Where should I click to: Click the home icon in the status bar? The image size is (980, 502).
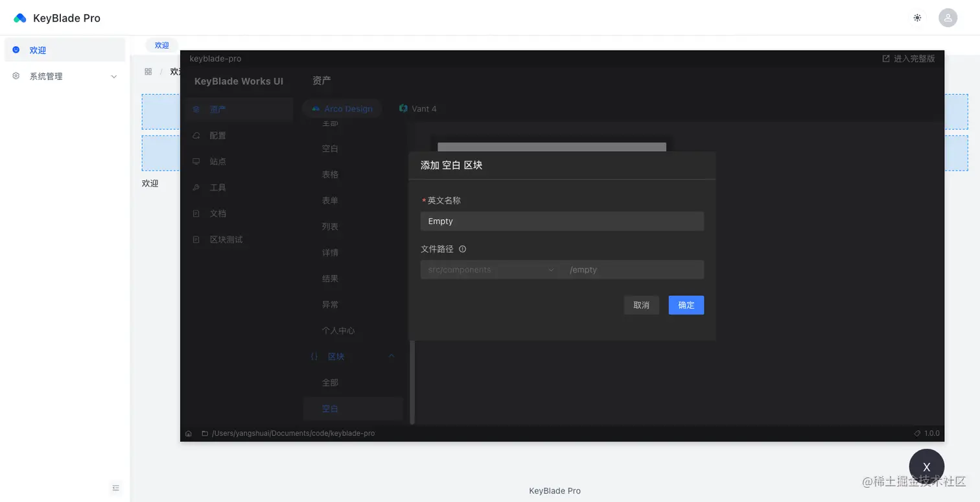click(x=188, y=433)
